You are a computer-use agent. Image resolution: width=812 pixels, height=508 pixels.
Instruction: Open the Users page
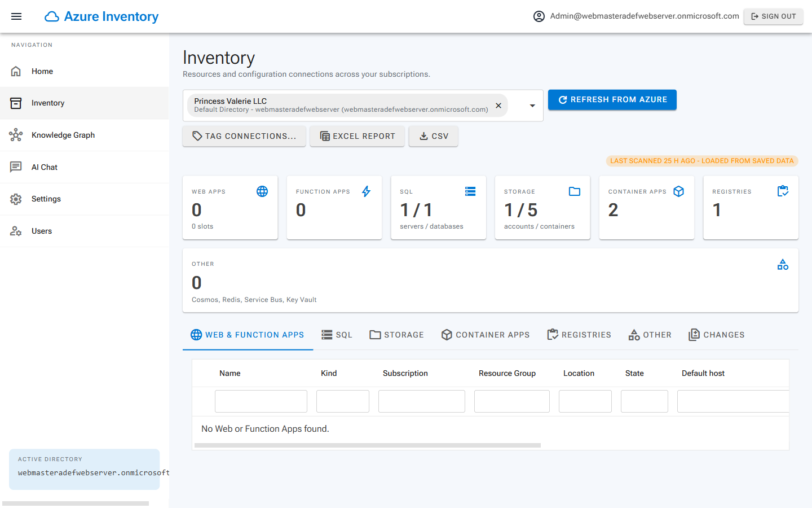click(85, 231)
